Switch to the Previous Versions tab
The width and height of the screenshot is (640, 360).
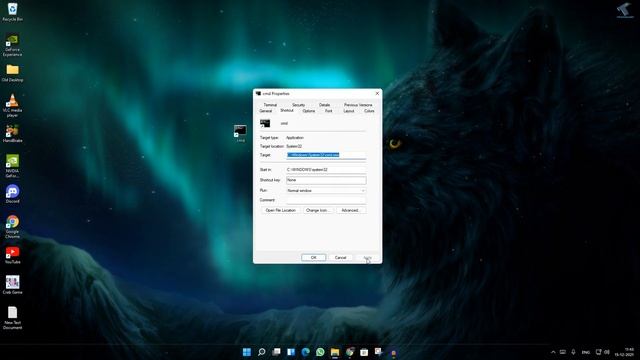[x=358, y=105]
